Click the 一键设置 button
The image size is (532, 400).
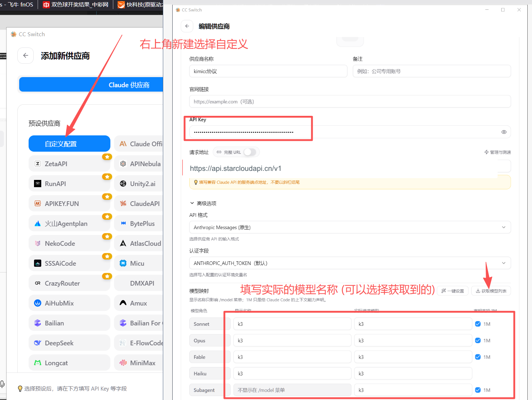(453, 291)
